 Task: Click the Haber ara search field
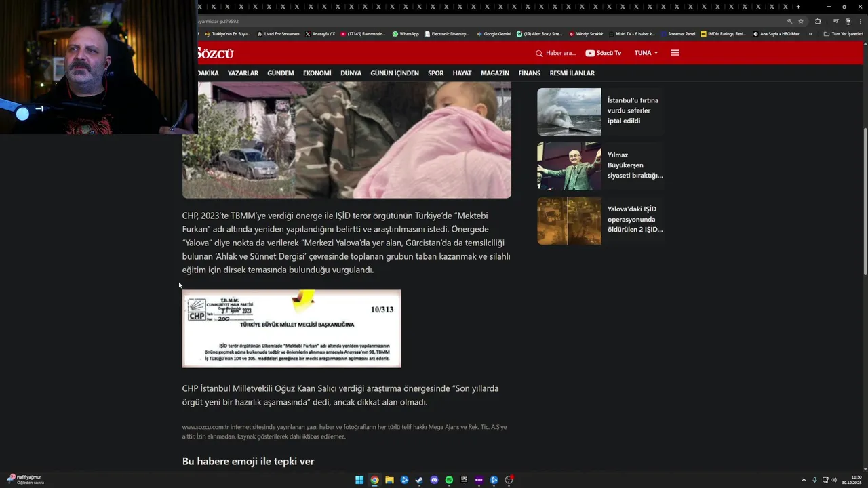coord(556,53)
